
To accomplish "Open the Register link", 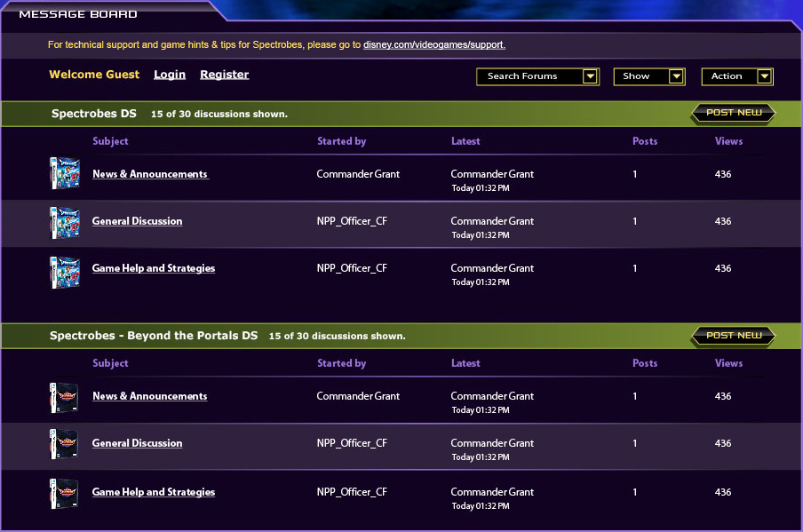I will tap(225, 75).
